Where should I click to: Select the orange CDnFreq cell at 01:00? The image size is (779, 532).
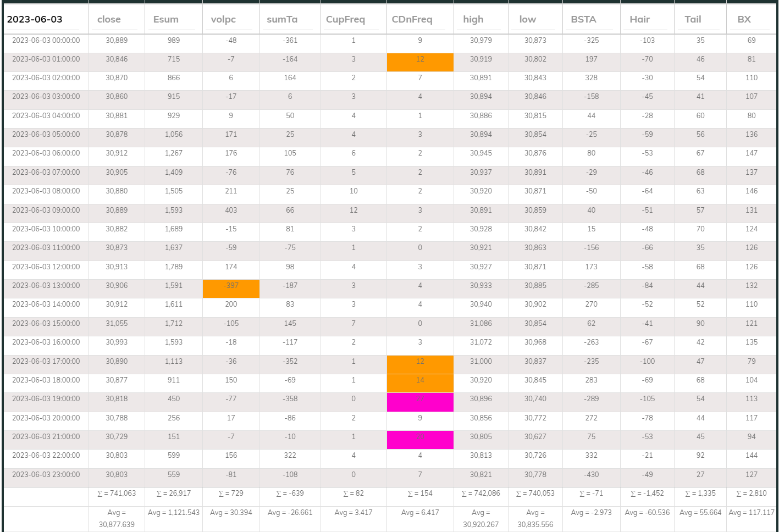pos(419,59)
